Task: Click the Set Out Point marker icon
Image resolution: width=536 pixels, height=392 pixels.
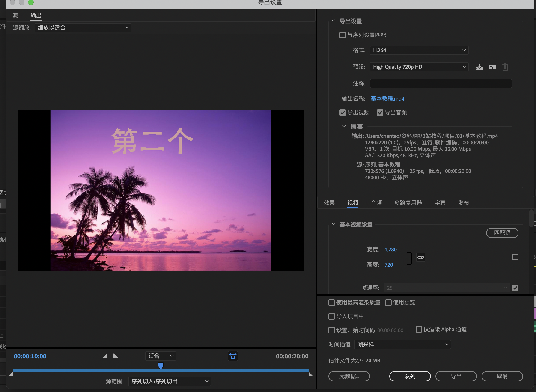Action: 116,356
